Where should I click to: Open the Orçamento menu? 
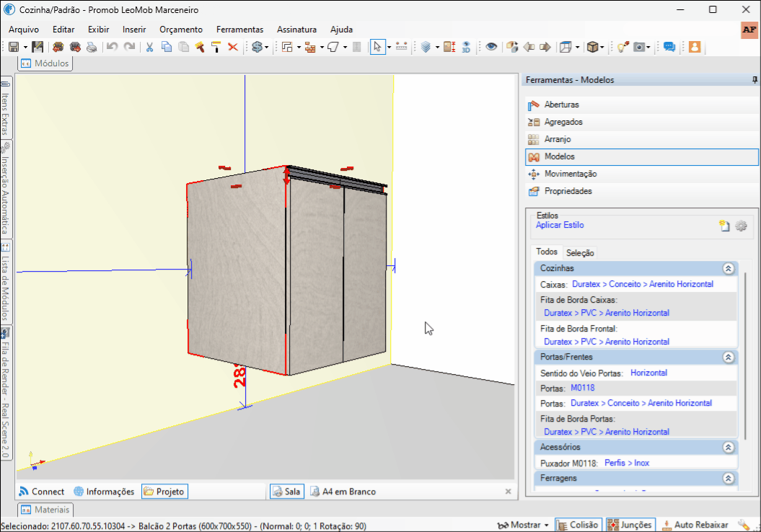pos(181,30)
